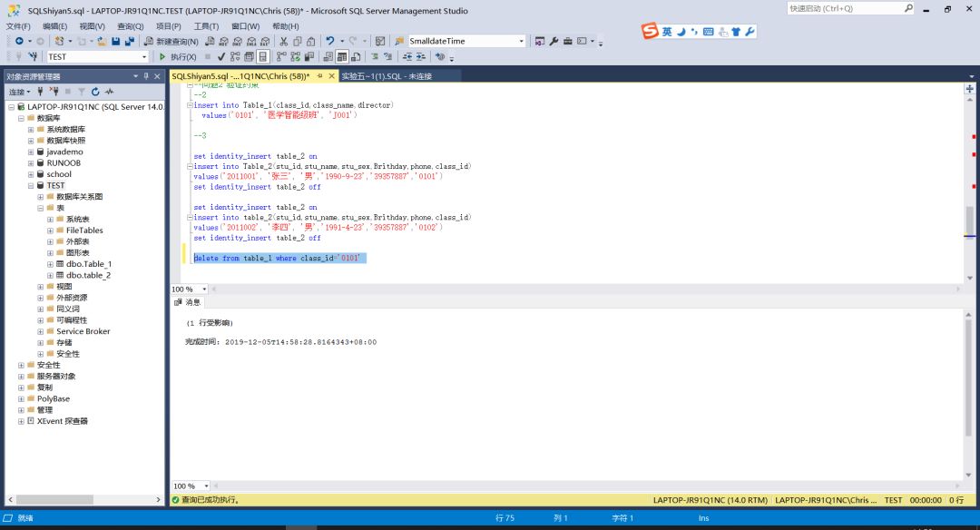Open the TEST database dropdown
Image resolution: width=980 pixels, height=530 pixels.
click(x=143, y=56)
